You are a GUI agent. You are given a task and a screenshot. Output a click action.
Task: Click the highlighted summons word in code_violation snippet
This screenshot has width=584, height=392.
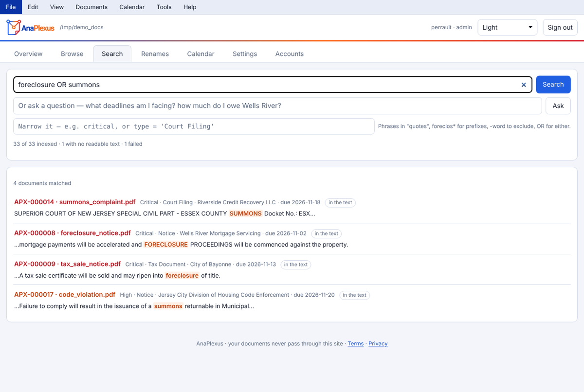tap(168, 306)
